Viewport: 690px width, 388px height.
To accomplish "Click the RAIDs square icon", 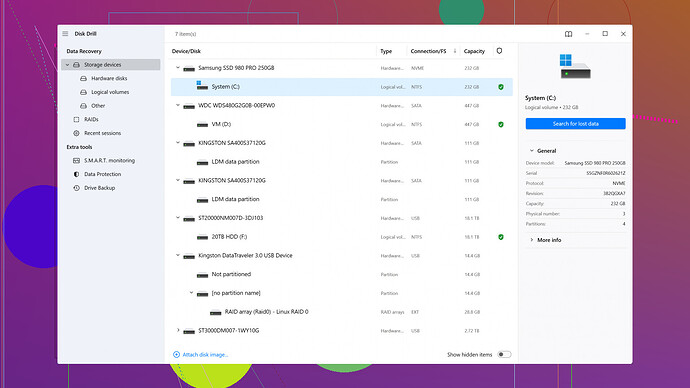I will 77,119.
